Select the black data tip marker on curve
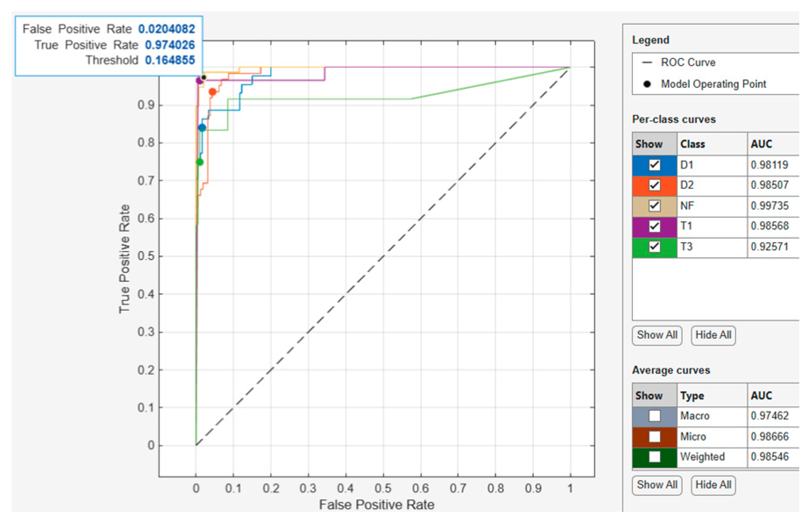Viewport: 812px width, 523px height. pyautogui.click(x=204, y=78)
